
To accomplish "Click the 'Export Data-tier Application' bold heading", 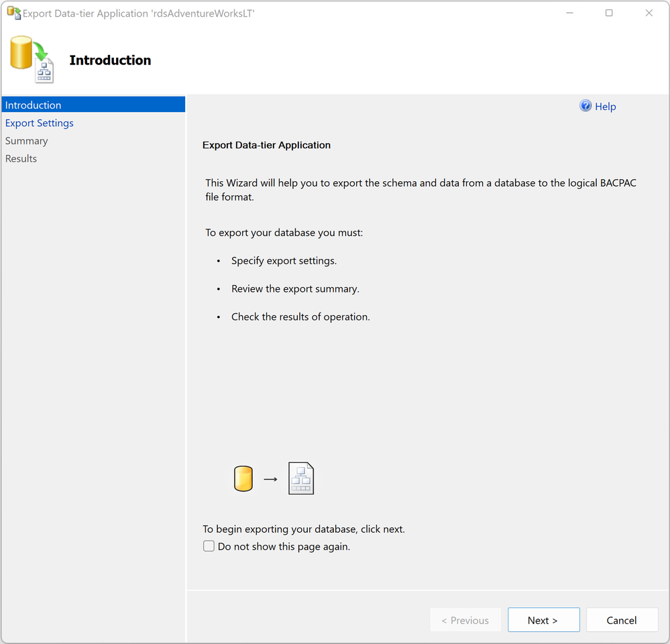I will (x=266, y=146).
